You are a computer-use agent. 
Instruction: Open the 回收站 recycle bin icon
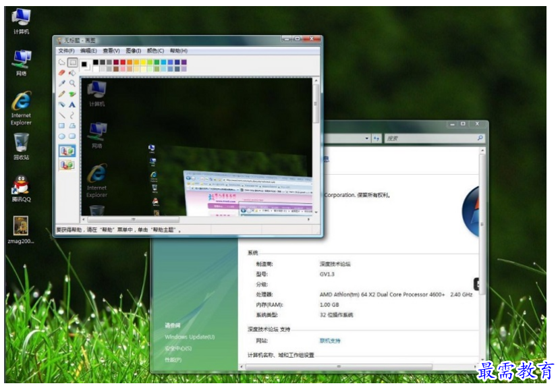pyautogui.click(x=21, y=146)
